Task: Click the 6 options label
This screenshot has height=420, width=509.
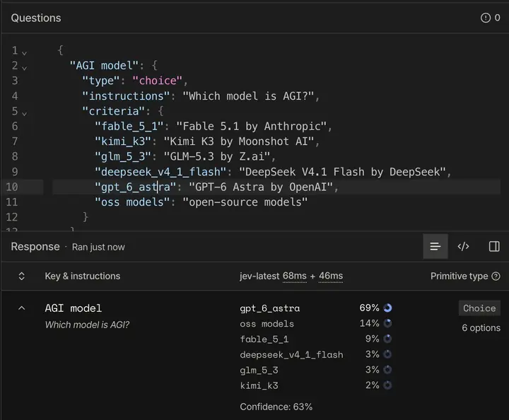Action: (481, 328)
